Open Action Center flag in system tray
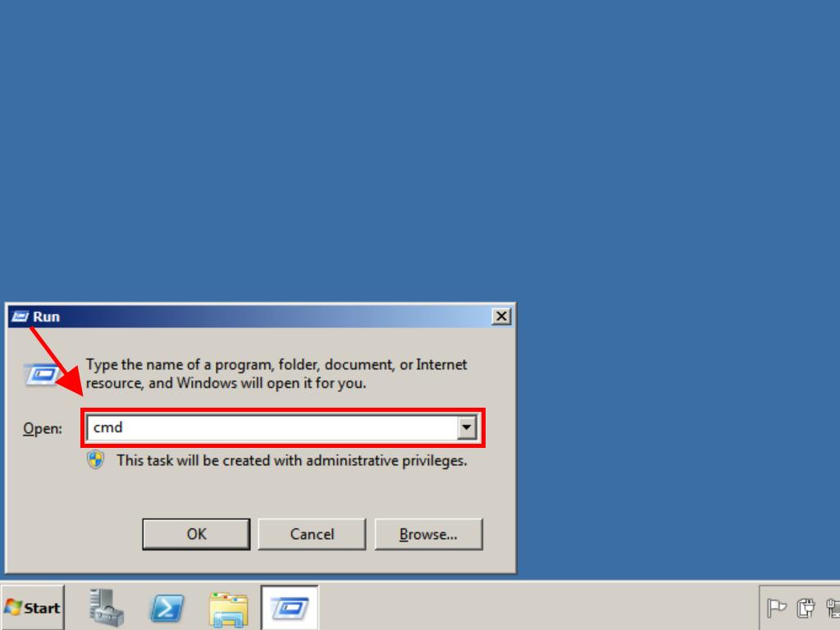 pos(776,608)
